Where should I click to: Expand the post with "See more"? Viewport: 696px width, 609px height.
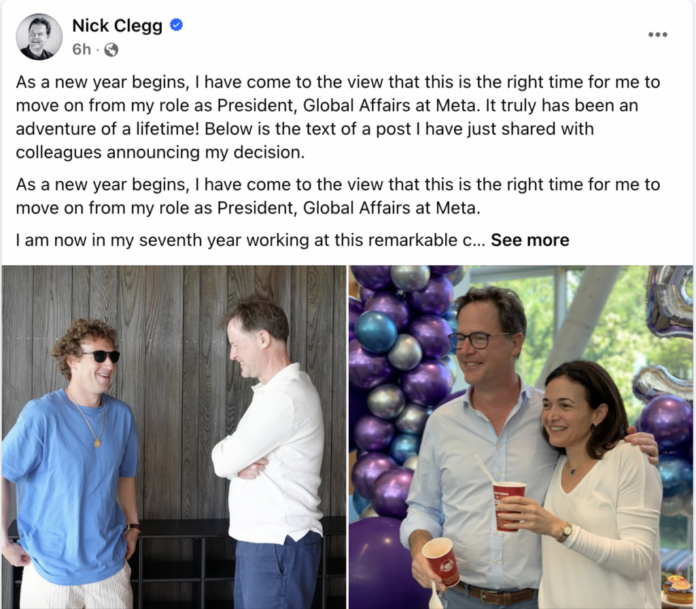529,240
